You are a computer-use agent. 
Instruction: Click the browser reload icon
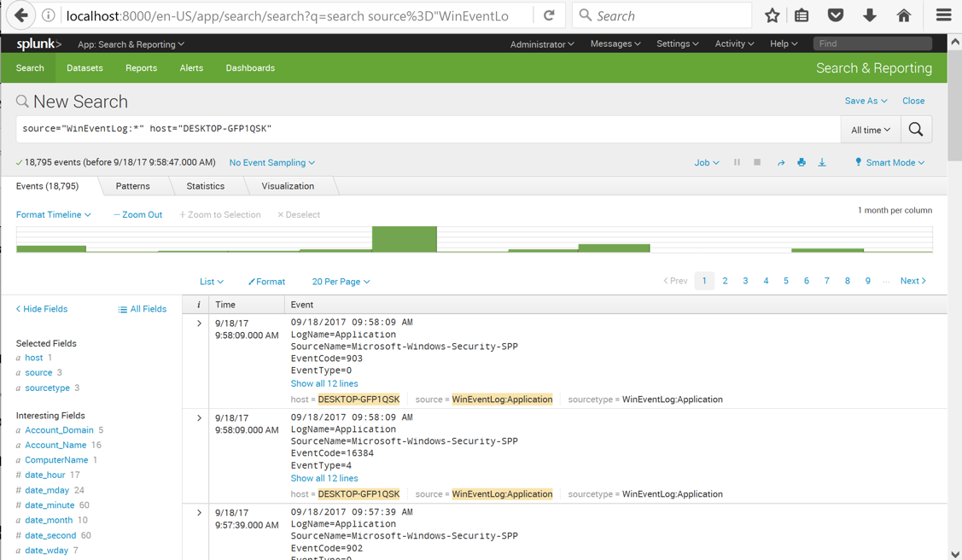point(549,15)
